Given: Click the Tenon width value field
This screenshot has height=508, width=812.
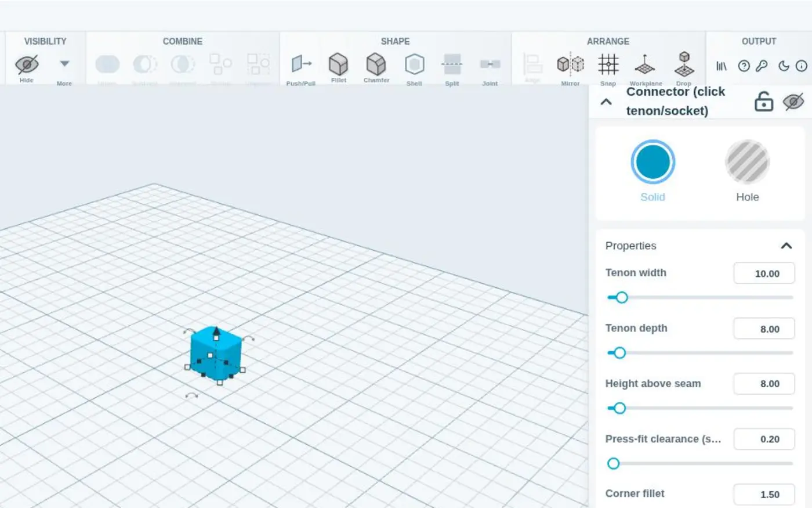Looking at the screenshot, I should click(x=764, y=273).
